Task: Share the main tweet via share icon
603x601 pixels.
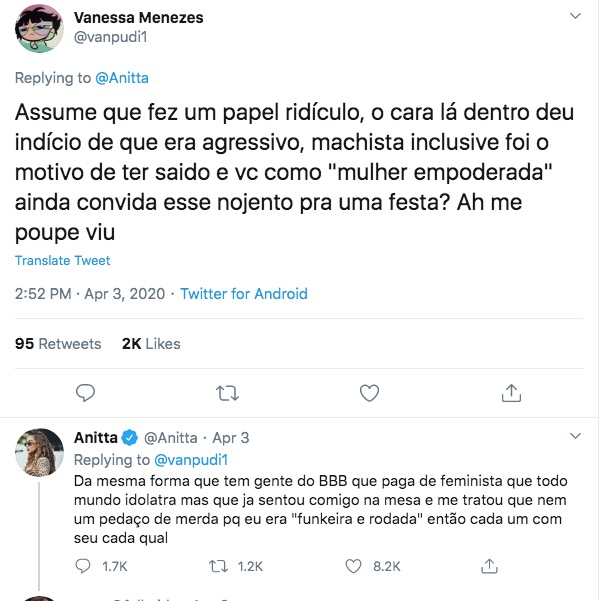Action: click(511, 392)
